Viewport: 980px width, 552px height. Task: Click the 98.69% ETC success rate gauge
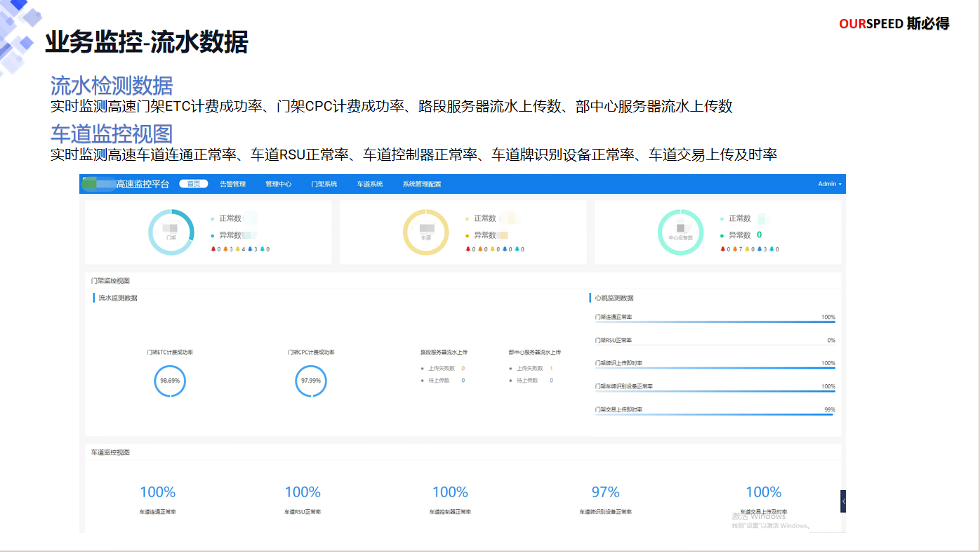170,381
